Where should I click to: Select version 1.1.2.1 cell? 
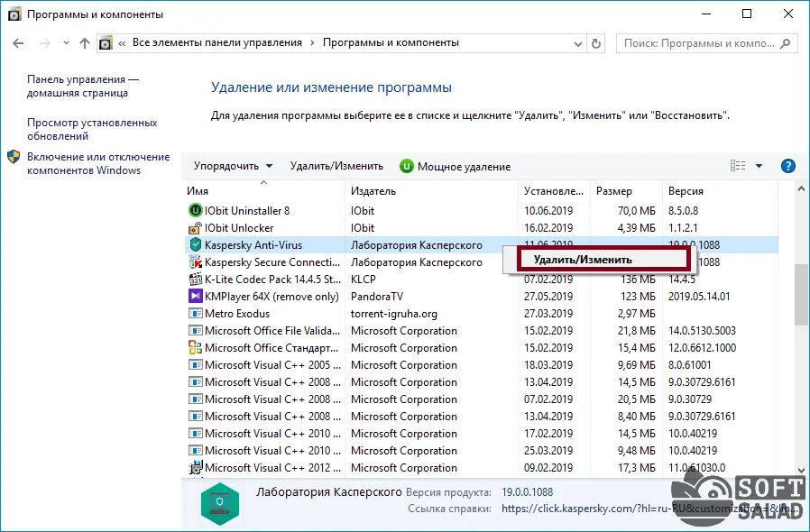coord(683,228)
